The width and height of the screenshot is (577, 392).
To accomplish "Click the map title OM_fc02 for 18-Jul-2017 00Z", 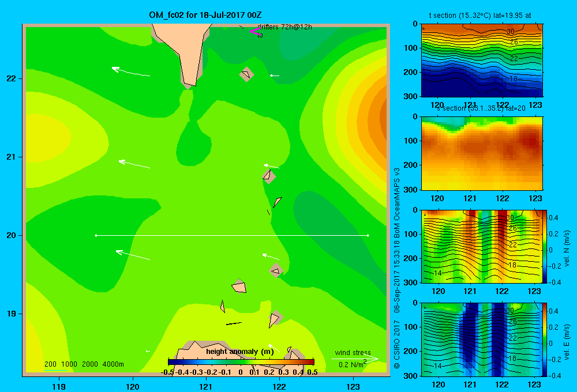I will [x=205, y=15].
